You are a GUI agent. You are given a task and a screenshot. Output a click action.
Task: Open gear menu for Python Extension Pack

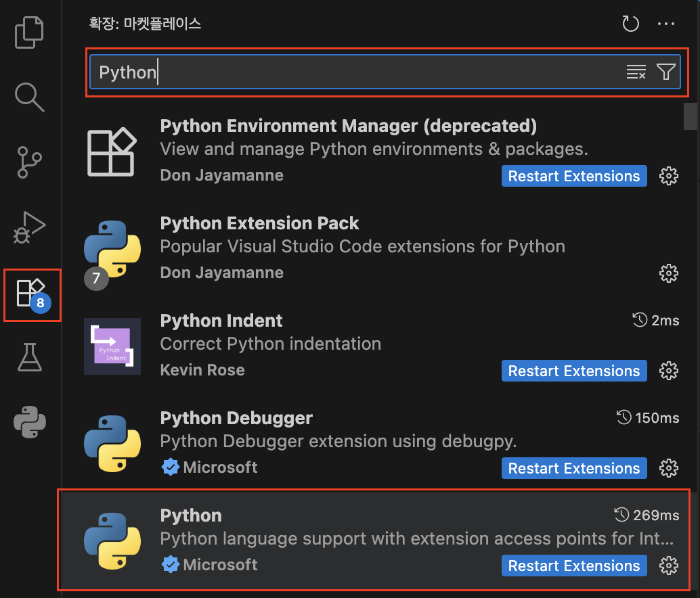(x=668, y=273)
